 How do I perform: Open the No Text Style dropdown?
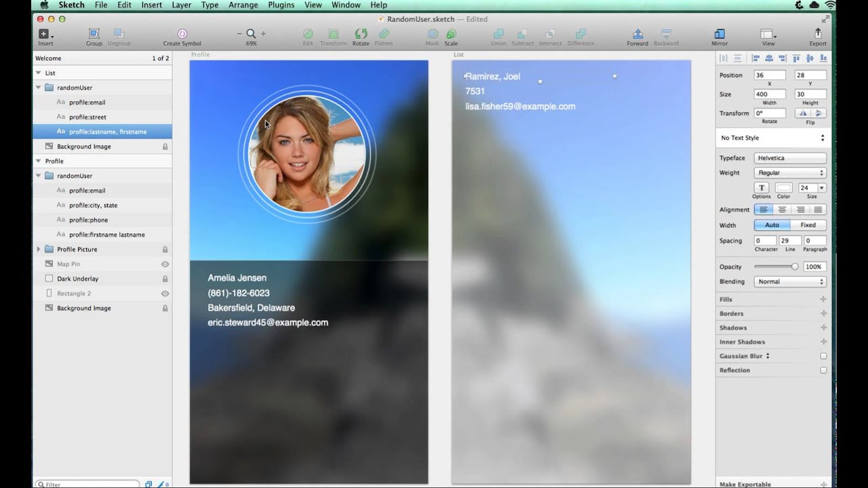[x=772, y=138]
